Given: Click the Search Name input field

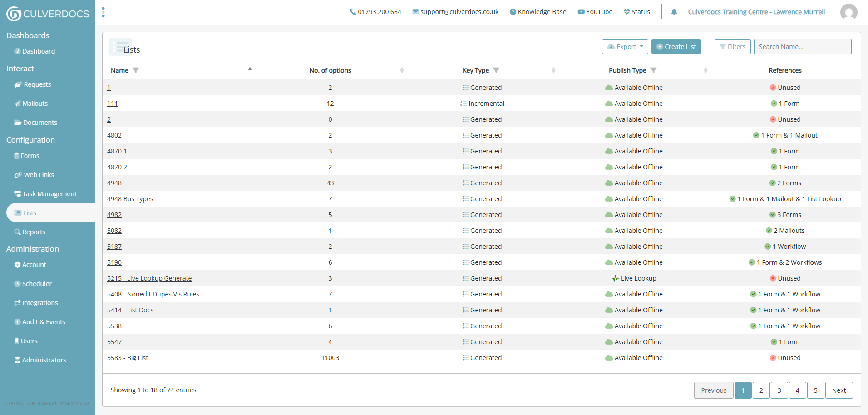Looking at the screenshot, I should coord(802,47).
